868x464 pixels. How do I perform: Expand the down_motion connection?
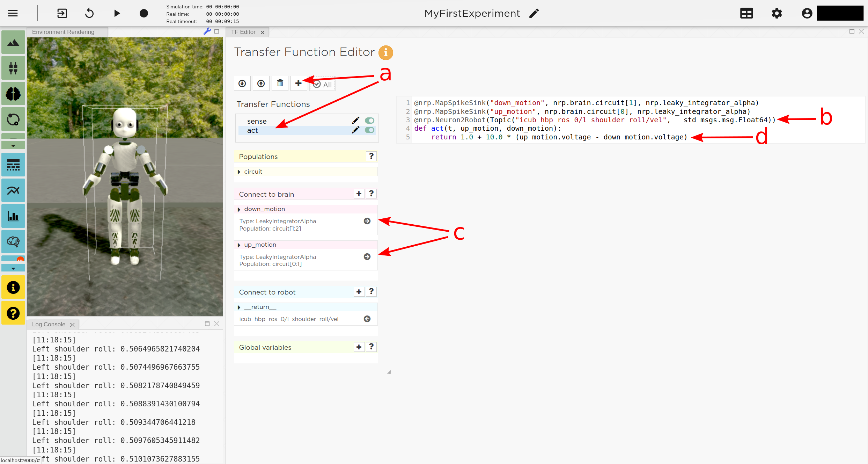coord(239,210)
